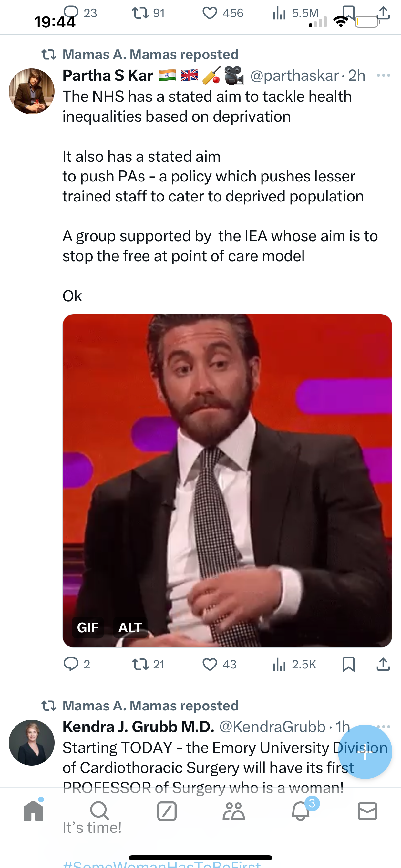Open Notifications with 3 unread
The width and height of the screenshot is (401, 868).
coord(301,811)
